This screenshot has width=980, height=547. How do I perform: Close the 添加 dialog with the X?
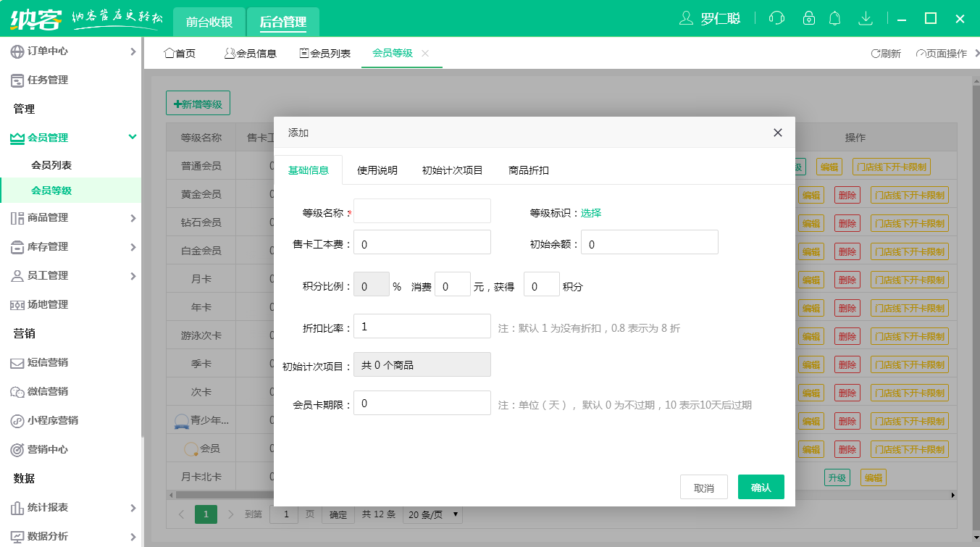click(778, 133)
